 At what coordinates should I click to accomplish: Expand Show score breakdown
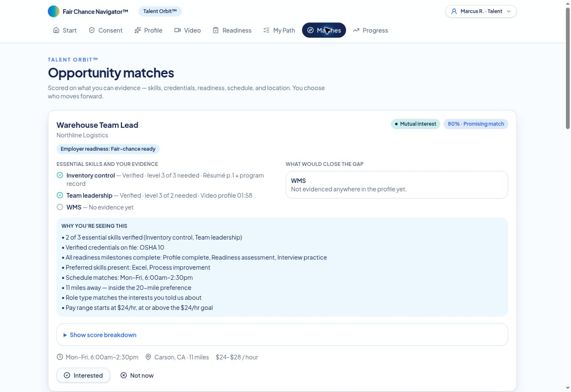282,335
